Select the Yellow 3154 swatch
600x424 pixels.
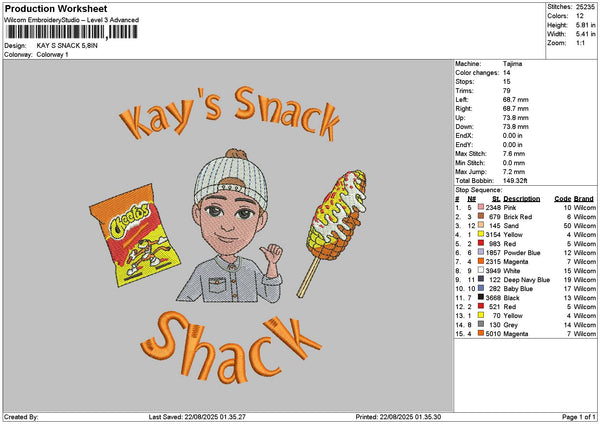point(481,235)
